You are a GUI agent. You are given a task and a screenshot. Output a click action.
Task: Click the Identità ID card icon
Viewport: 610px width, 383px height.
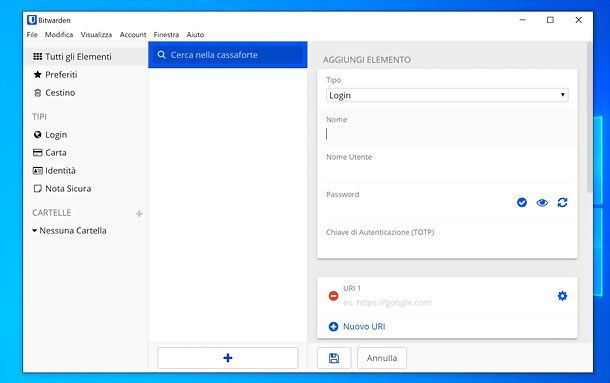coord(37,170)
